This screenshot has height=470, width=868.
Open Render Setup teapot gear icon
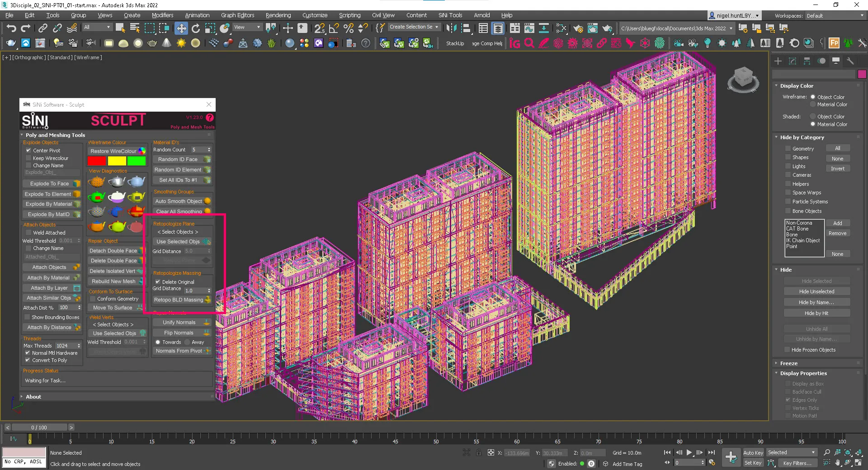(x=578, y=28)
